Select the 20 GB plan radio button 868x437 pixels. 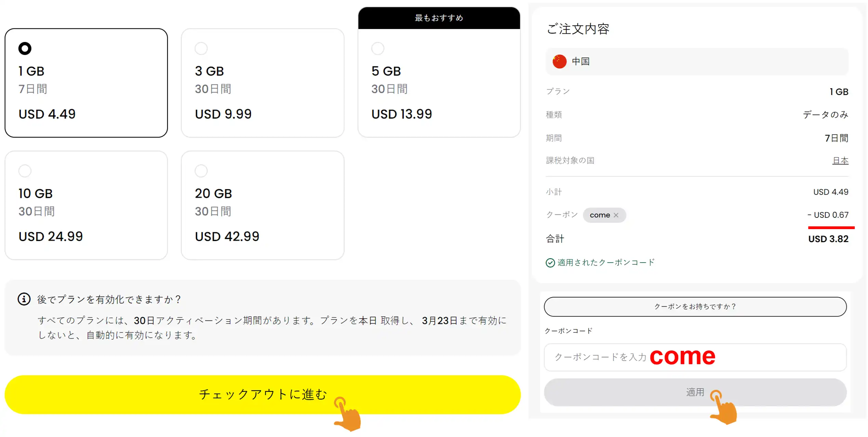[x=201, y=171]
